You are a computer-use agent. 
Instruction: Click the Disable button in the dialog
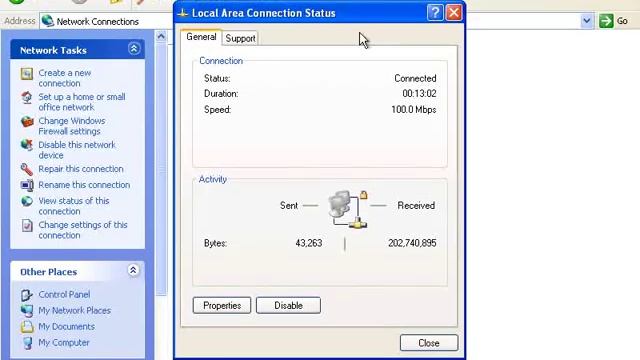pos(288,305)
